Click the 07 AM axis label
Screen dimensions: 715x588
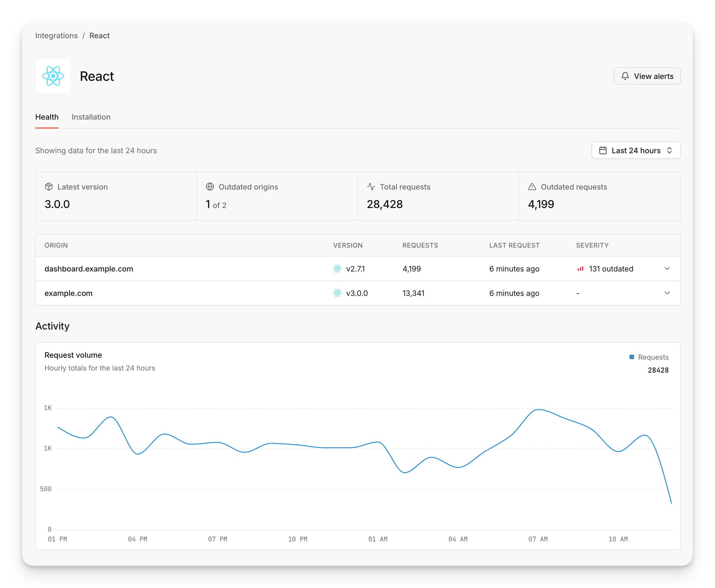pos(538,539)
